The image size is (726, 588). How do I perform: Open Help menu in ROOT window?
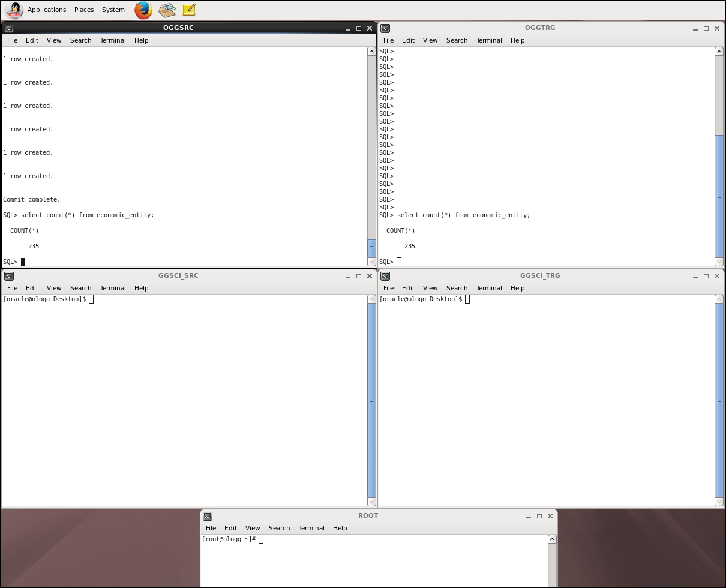click(340, 528)
